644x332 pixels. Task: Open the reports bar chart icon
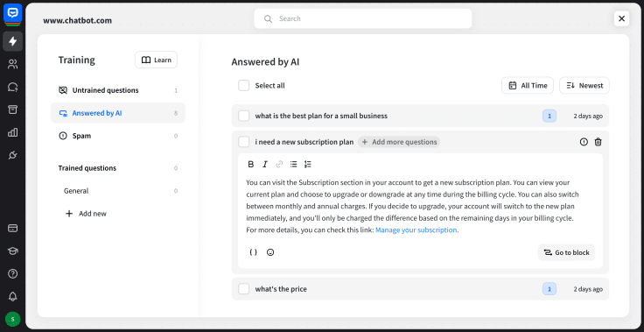click(x=13, y=132)
